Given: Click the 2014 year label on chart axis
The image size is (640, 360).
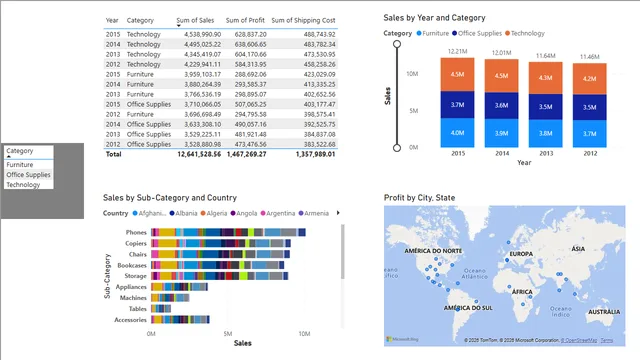Looking at the screenshot, I should (x=502, y=153).
